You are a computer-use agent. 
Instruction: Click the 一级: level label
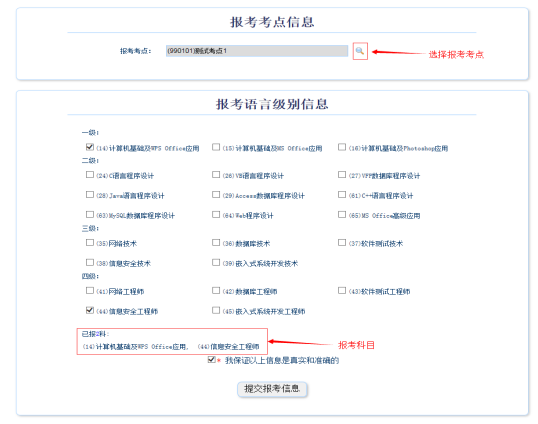click(x=90, y=132)
